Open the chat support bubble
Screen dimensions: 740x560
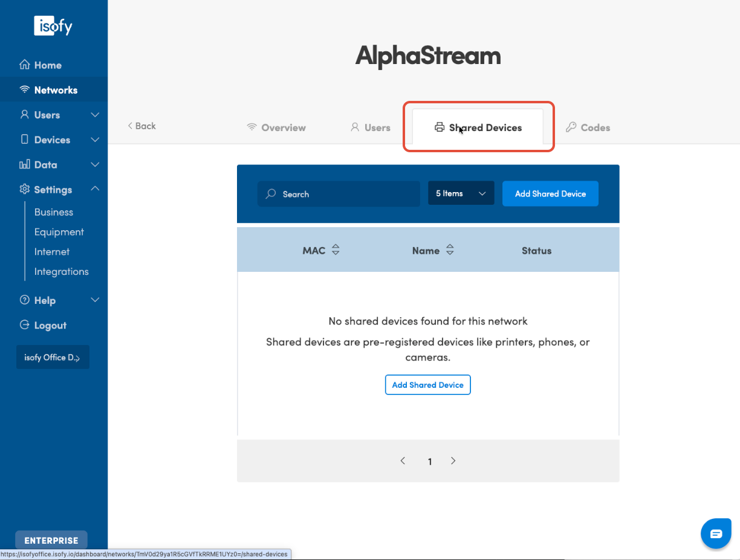(x=716, y=533)
